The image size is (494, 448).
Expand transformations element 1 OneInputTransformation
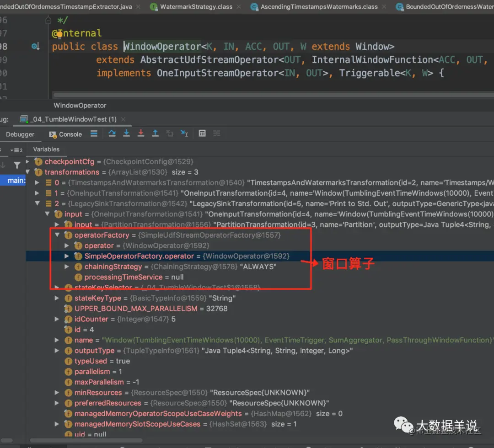point(37,193)
